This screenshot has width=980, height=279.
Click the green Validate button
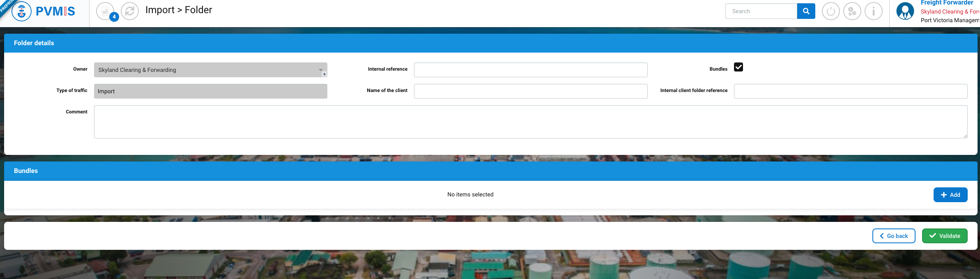(x=944, y=236)
